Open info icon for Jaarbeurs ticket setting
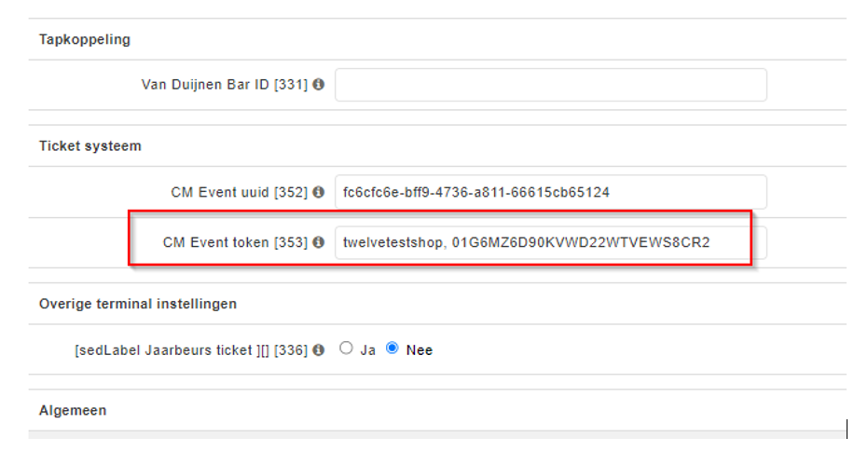This screenshot has height=451, width=868. (319, 349)
